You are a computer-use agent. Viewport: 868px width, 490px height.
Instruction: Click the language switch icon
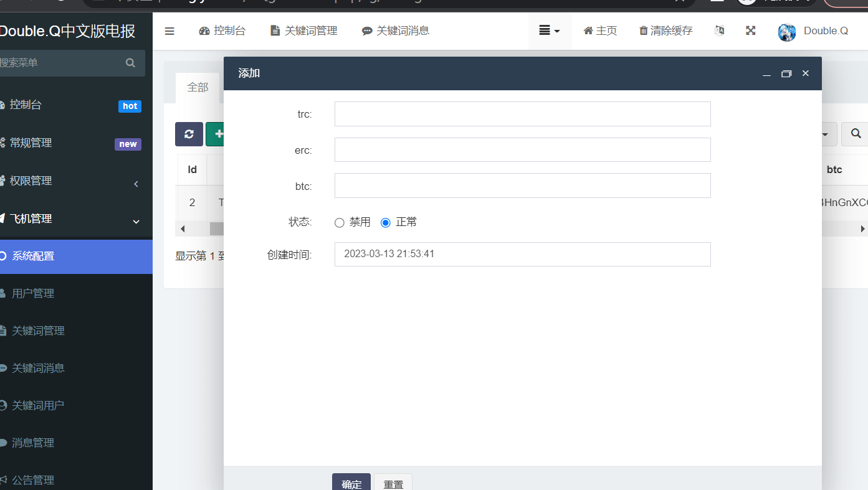pos(719,31)
